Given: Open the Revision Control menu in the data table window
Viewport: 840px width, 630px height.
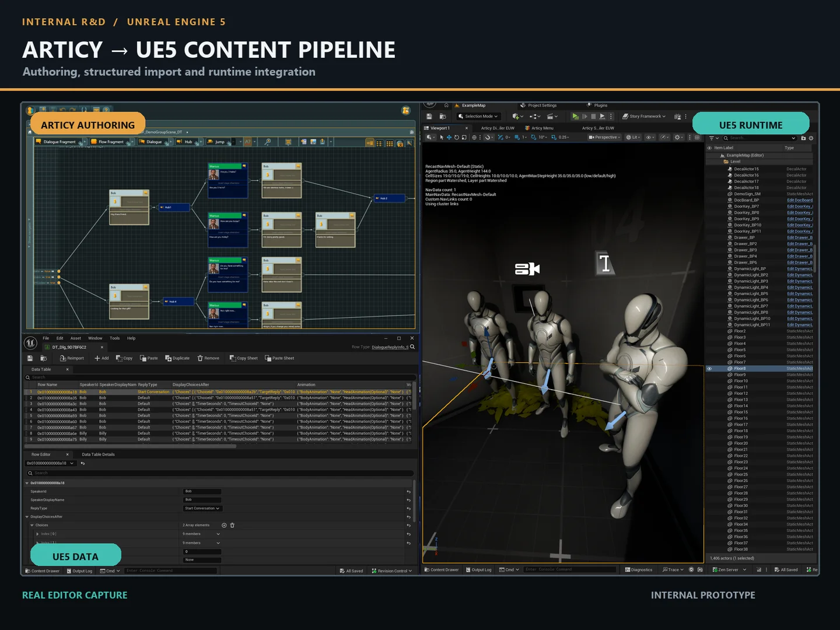Looking at the screenshot, I should click(391, 571).
